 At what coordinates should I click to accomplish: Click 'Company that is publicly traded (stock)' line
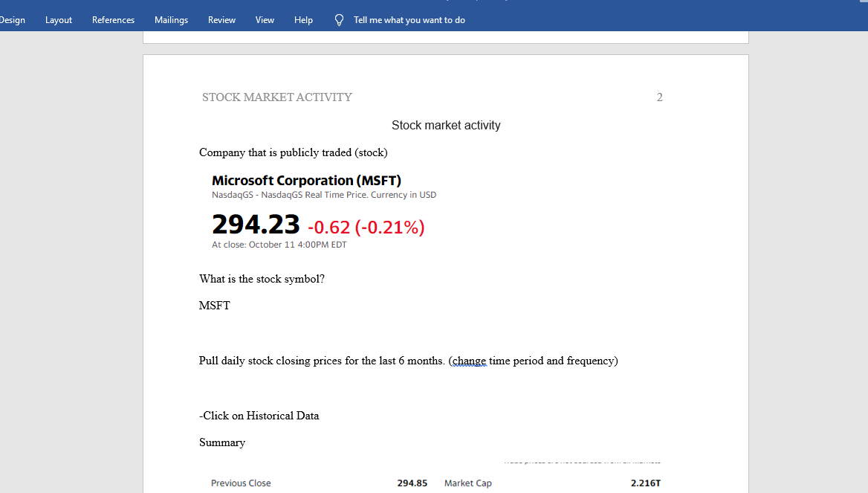coord(294,152)
